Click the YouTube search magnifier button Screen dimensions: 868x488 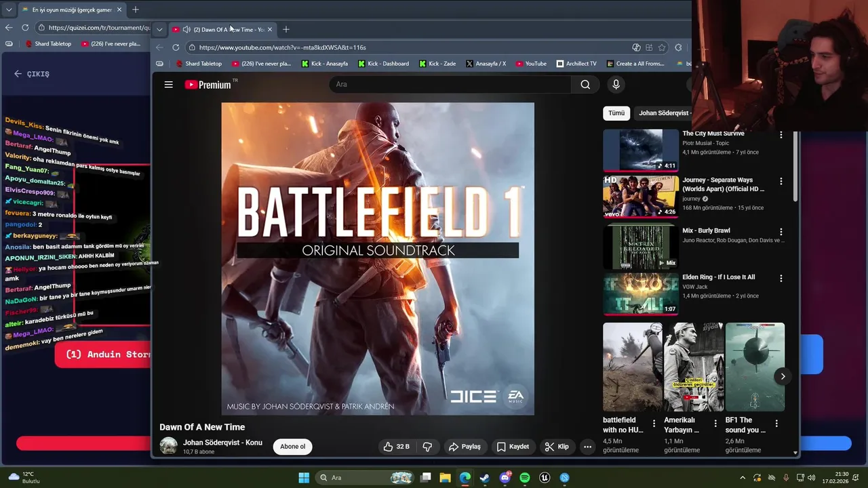(585, 85)
